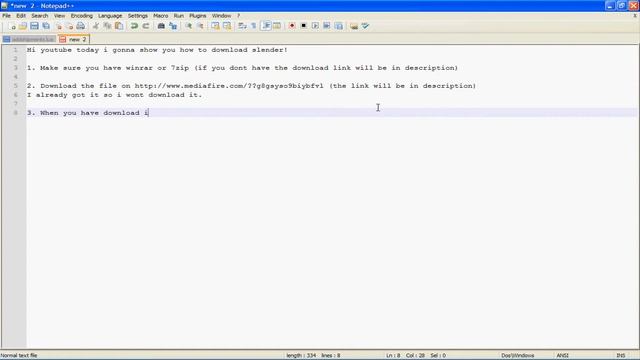Click line number 8 in the margin
Image resolution: width=640 pixels, height=360 pixels.
pyautogui.click(x=16, y=113)
